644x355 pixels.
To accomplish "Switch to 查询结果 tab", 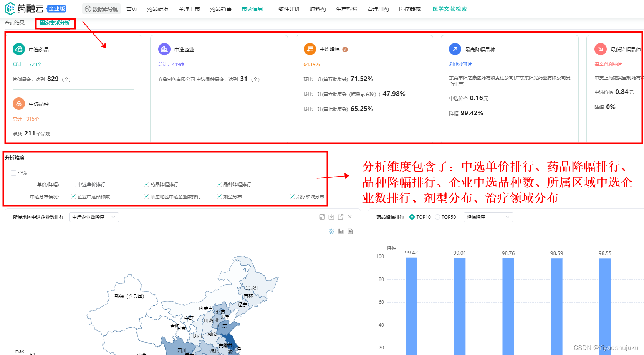I will (x=15, y=23).
